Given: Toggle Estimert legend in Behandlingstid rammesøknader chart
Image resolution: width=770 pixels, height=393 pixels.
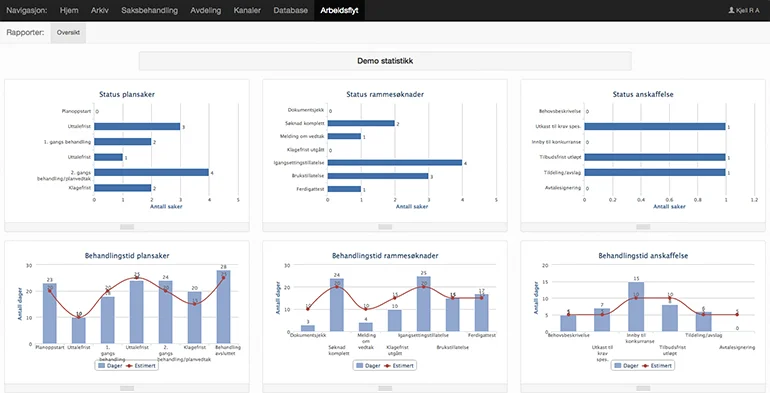Looking at the screenshot, I should pyautogui.click(x=399, y=365).
